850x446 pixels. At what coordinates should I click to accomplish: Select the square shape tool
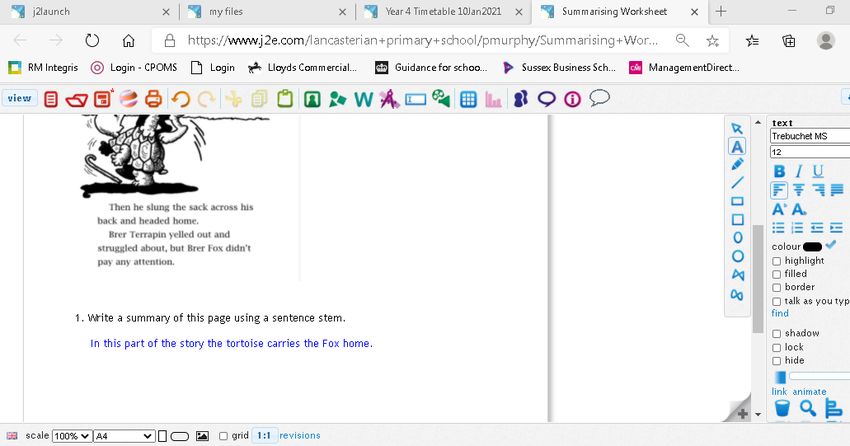(x=737, y=219)
